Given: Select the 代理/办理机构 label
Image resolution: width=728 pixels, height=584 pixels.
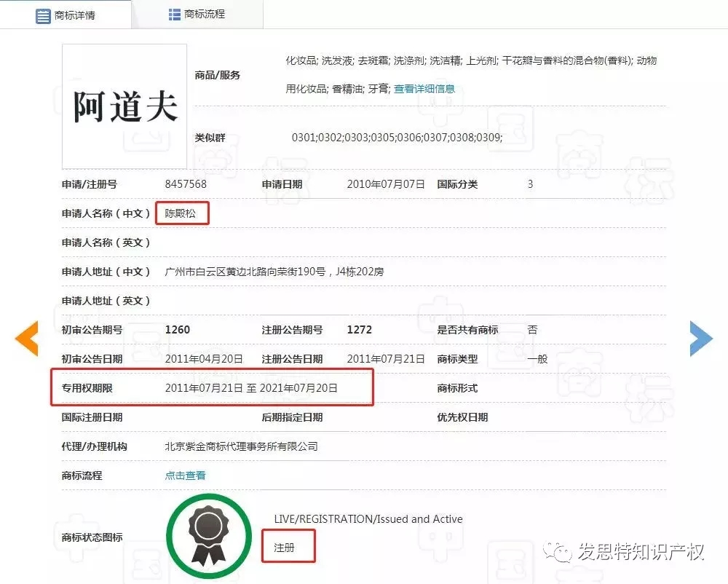Looking at the screenshot, I should coord(94,446).
